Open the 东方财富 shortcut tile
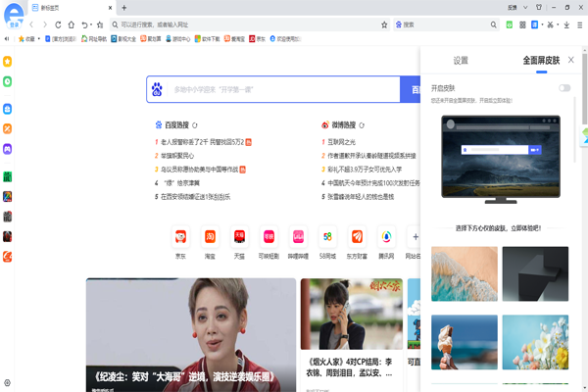Image resolution: width=588 pixels, height=392 pixels. click(357, 242)
